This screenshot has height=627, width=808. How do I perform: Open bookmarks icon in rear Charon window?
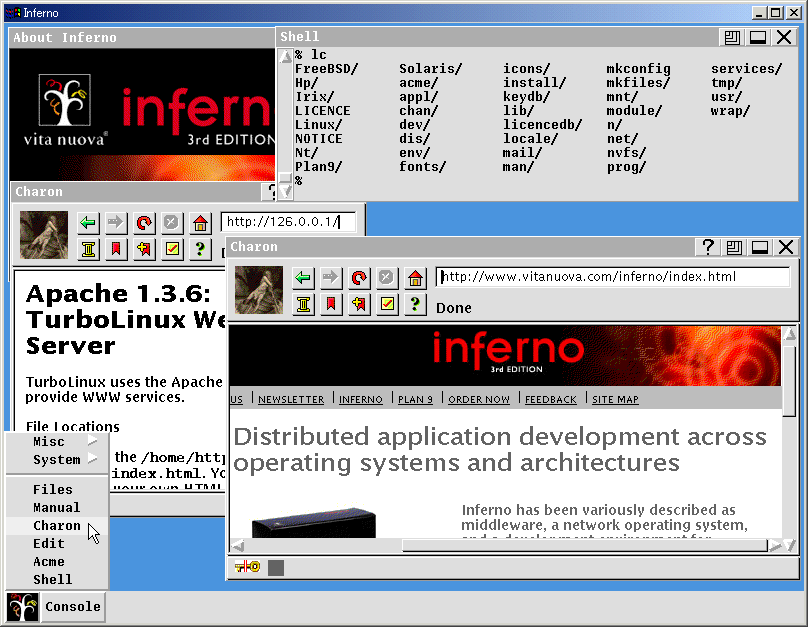coord(115,249)
